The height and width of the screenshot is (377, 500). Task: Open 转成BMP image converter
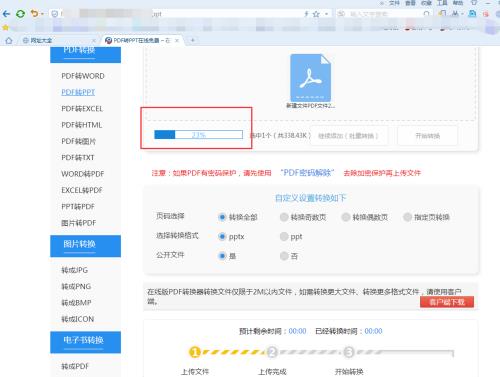pyautogui.click(x=76, y=303)
